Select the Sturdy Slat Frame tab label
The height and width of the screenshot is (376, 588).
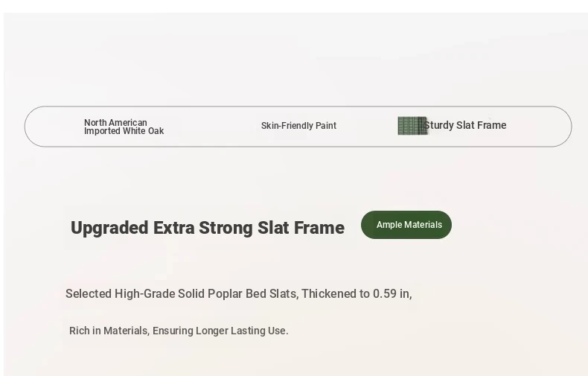tap(465, 125)
